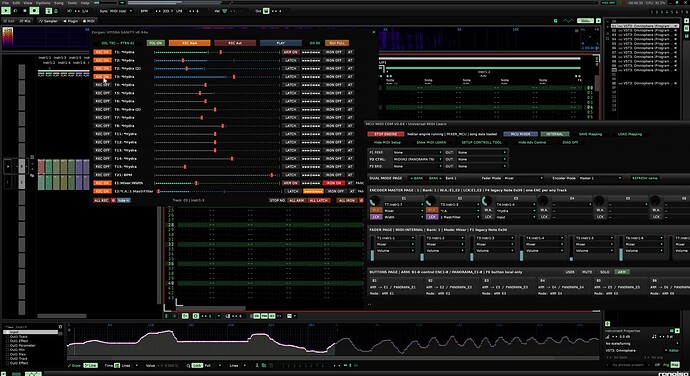Switch to the MIDI tab

point(88,21)
